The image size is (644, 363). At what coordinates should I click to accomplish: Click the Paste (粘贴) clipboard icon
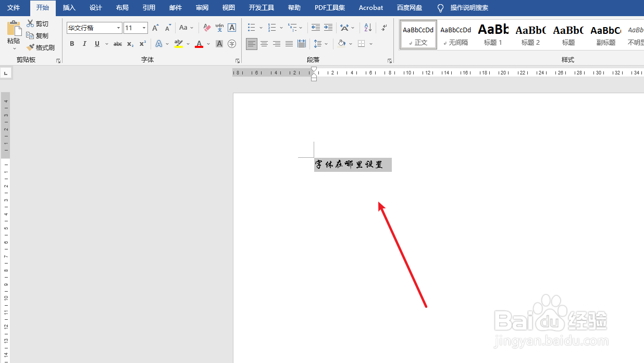coord(14,28)
